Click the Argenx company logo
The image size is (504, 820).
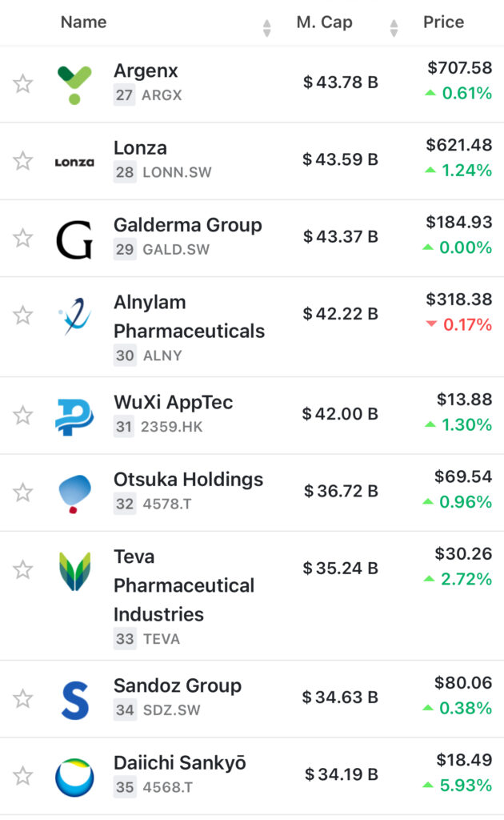coord(74,84)
